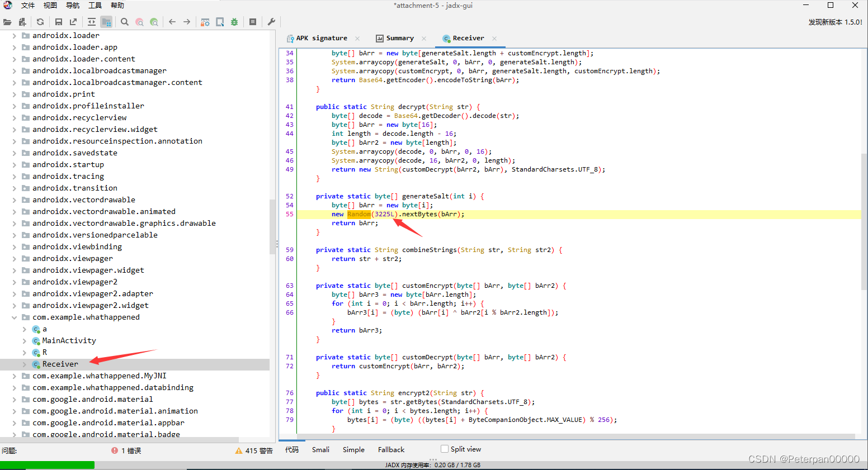Click the red error icon in status bar

pyautogui.click(x=115, y=450)
